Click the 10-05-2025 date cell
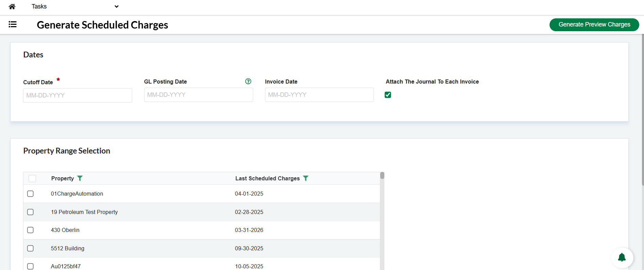644x270 pixels. [x=249, y=266]
